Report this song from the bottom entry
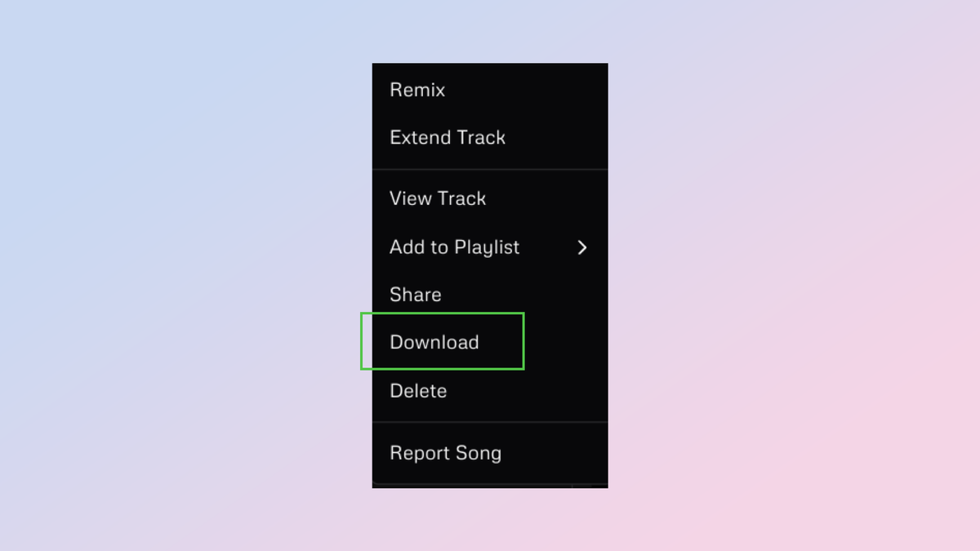 (x=445, y=453)
